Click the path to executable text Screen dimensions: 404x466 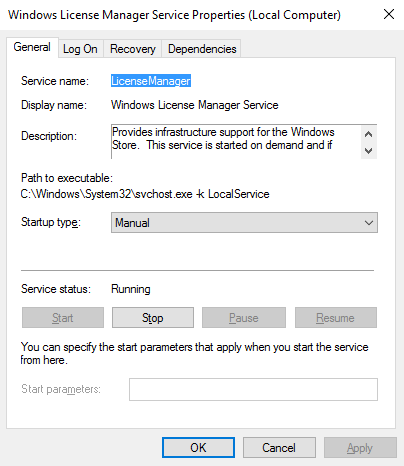click(x=145, y=194)
